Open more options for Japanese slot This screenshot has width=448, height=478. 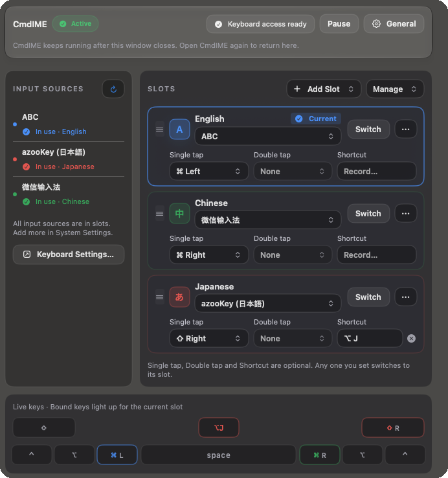[406, 297]
